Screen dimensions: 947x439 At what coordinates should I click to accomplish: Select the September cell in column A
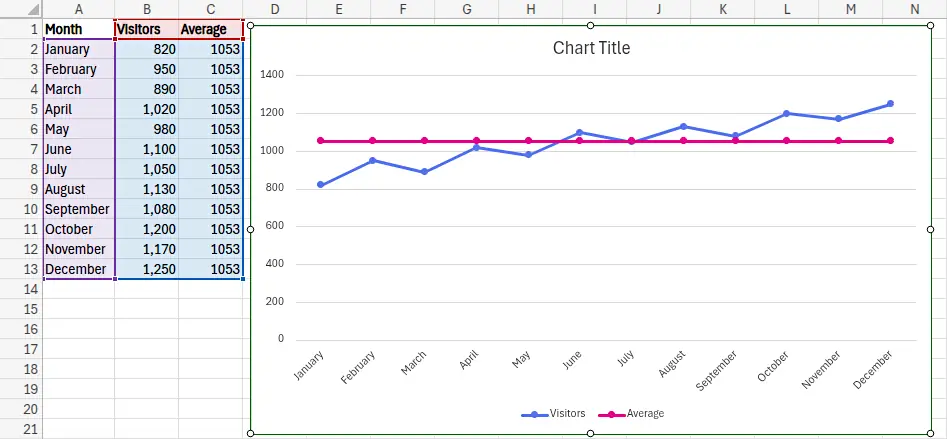pyautogui.click(x=79, y=209)
